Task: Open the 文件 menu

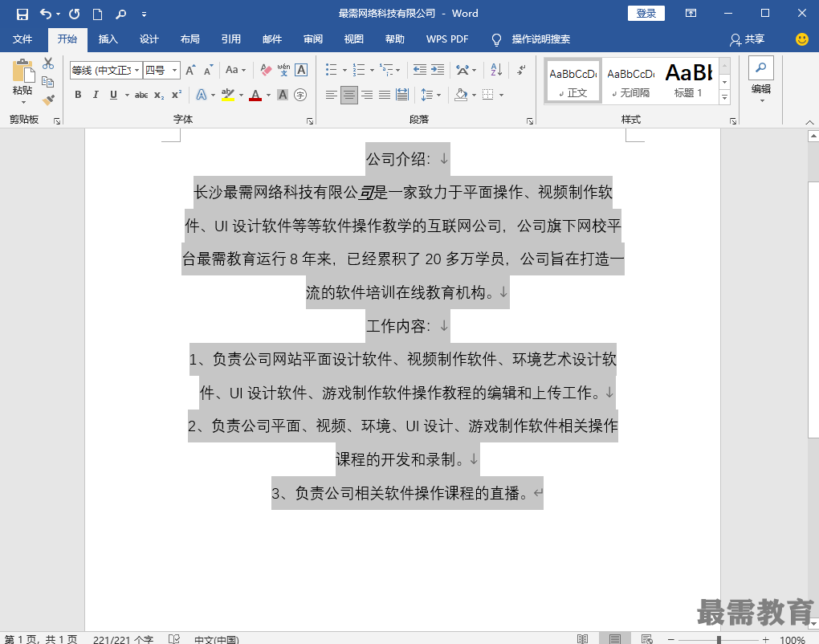Action: tap(22, 39)
